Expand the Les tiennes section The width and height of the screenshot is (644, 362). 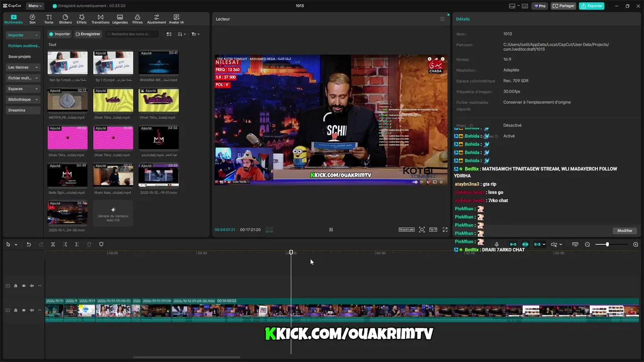click(23, 67)
